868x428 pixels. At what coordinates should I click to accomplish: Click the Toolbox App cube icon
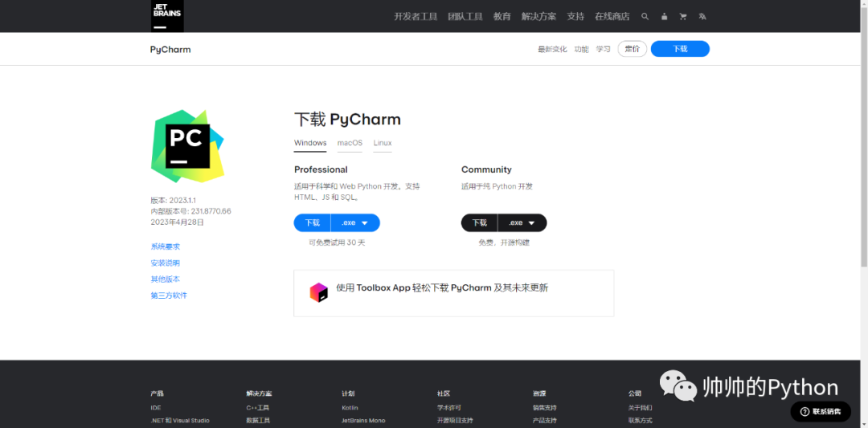click(x=319, y=292)
